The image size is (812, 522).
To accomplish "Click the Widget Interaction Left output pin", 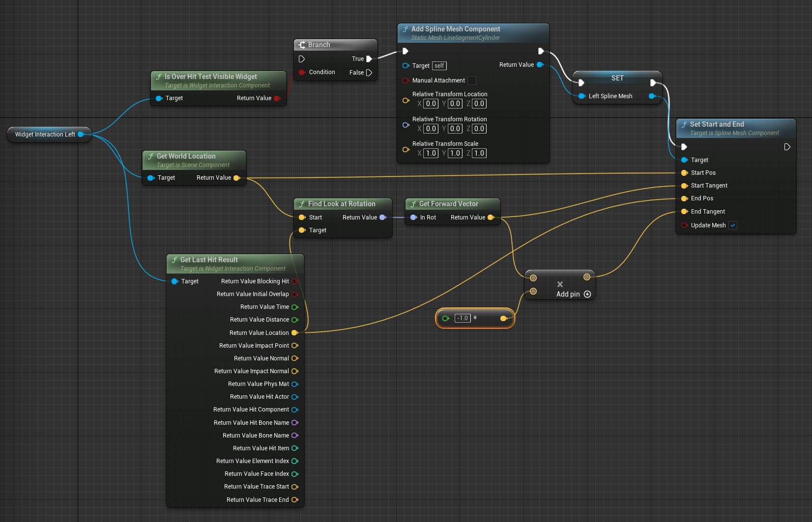I will pyautogui.click(x=81, y=134).
